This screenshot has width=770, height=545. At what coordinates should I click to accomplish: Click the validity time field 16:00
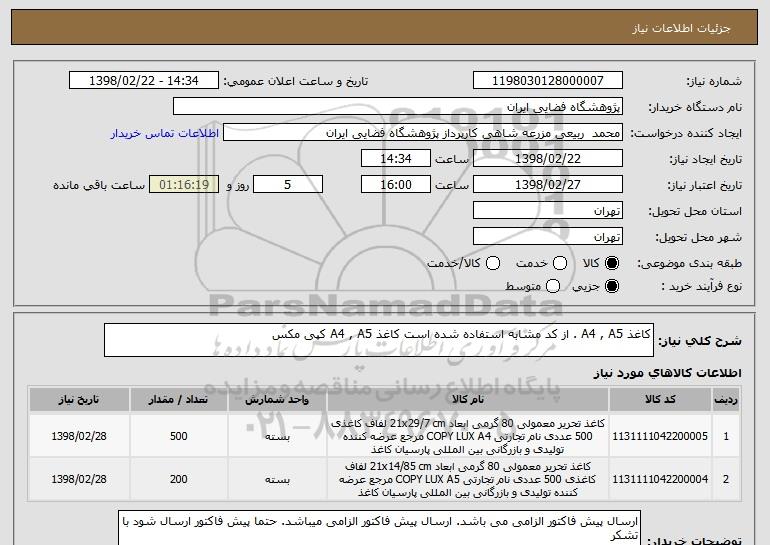[396, 185]
